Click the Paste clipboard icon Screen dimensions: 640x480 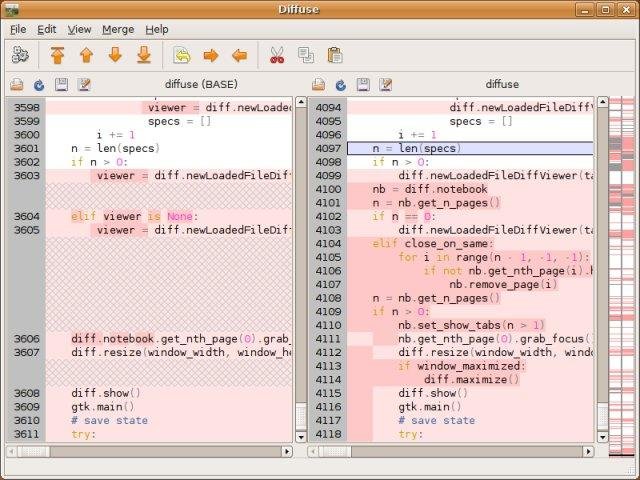(334, 55)
